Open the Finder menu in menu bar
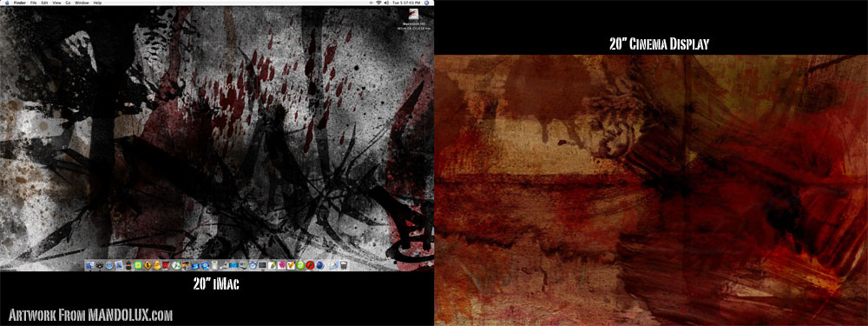868x326 pixels. (19, 3)
